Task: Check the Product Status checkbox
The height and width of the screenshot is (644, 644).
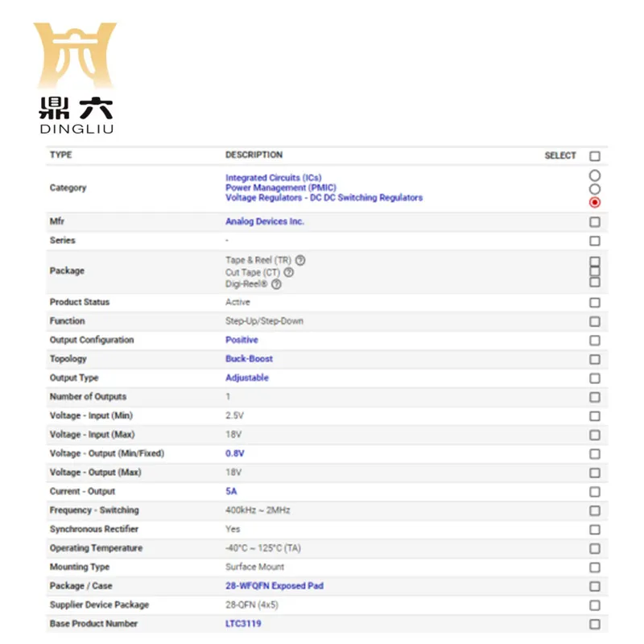Action: 594,303
